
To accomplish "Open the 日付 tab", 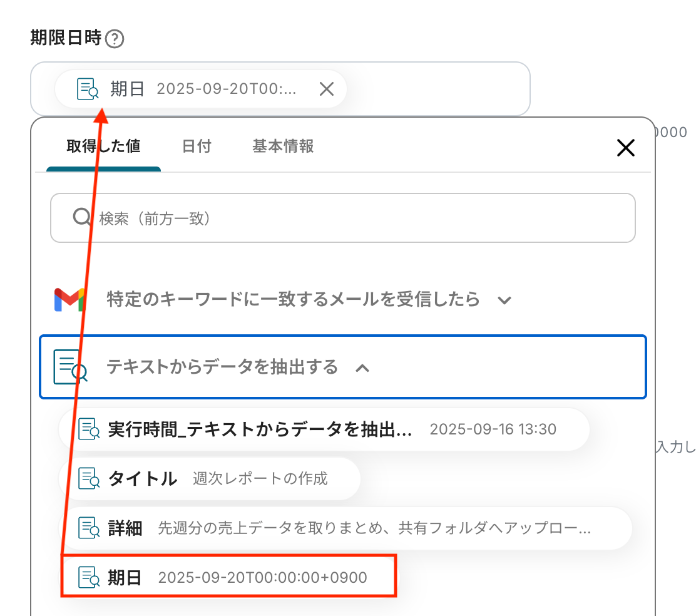I will 197,146.
